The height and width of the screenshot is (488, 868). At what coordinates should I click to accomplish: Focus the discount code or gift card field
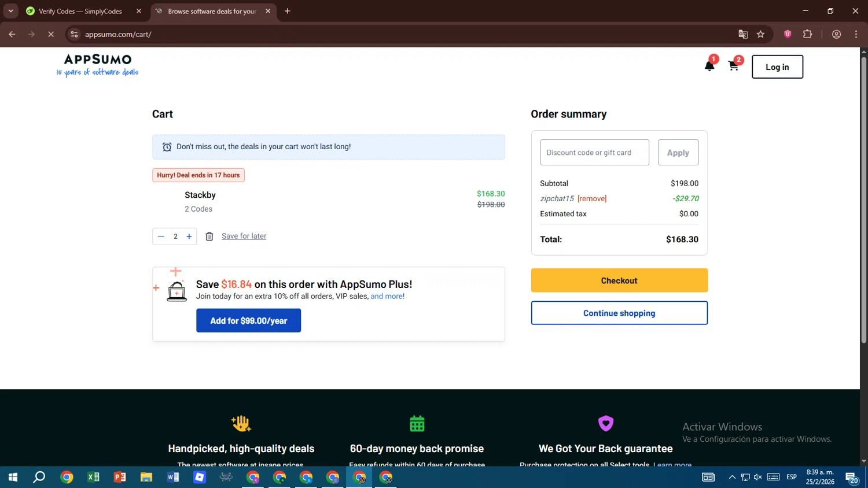point(594,153)
